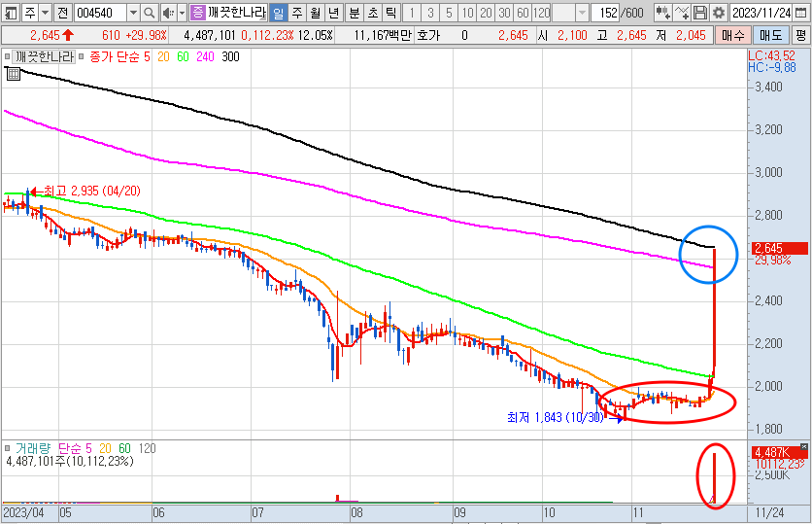The width and height of the screenshot is (812, 524).
Task: Click the 최고 2,935 (04/20) high marker
Action: click(x=86, y=192)
